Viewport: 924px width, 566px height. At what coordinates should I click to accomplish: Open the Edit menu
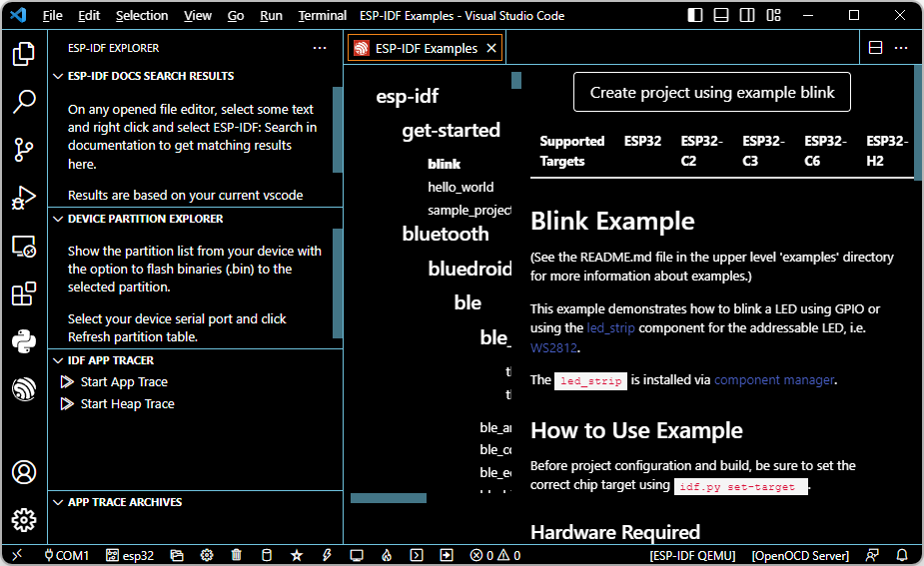tap(89, 16)
